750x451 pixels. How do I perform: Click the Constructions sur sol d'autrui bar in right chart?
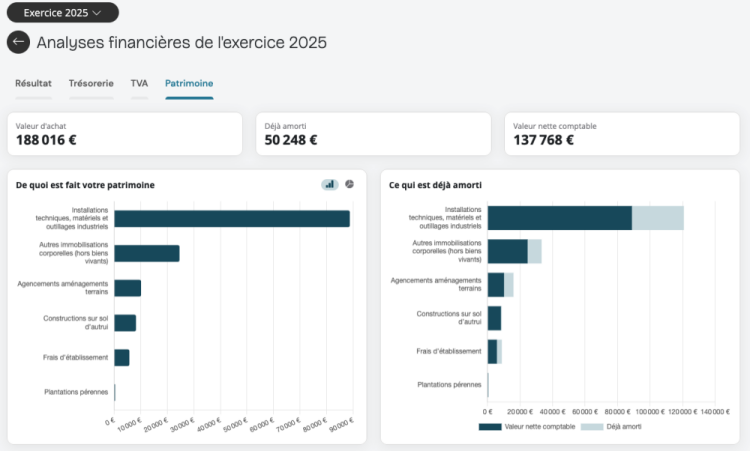click(x=495, y=319)
